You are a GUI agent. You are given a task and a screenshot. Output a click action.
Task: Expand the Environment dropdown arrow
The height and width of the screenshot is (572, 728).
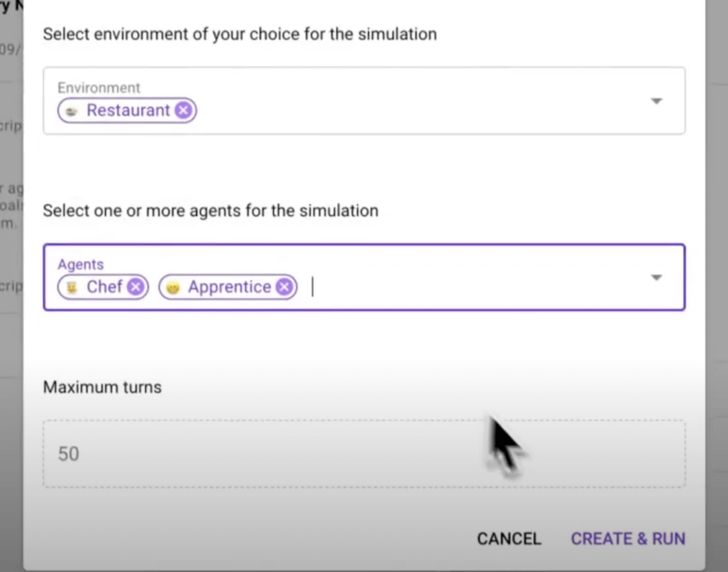[x=656, y=101]
